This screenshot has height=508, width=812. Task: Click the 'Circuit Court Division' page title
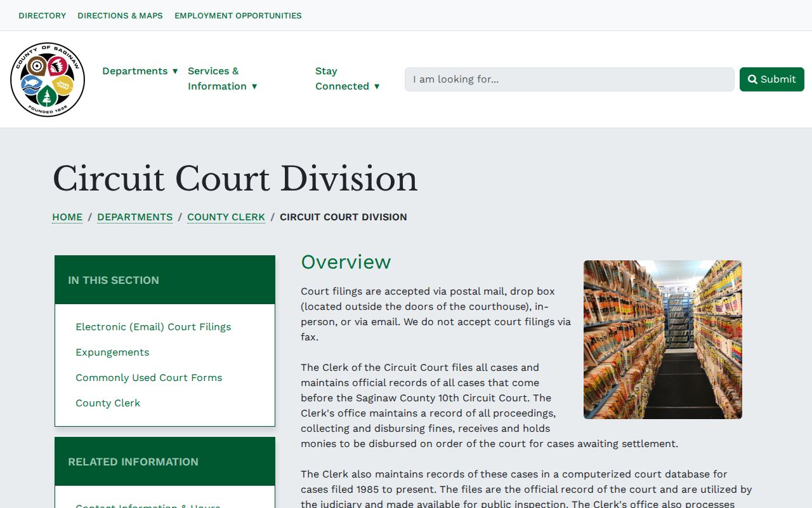tap(235, 178)
